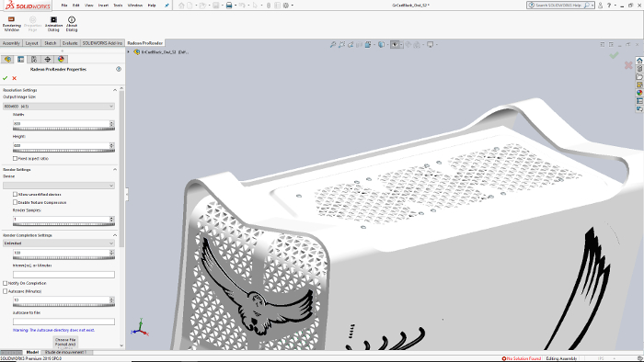The image size is (644, 362).
Task: Open the File menu
Action: 64,6
